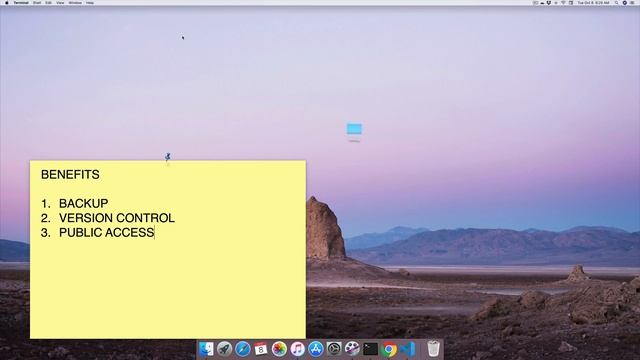Image resolution: width=640 pixels, height=360 pixels.
Task: Open the App Store from Dock
Action: [x=316, y=349]
